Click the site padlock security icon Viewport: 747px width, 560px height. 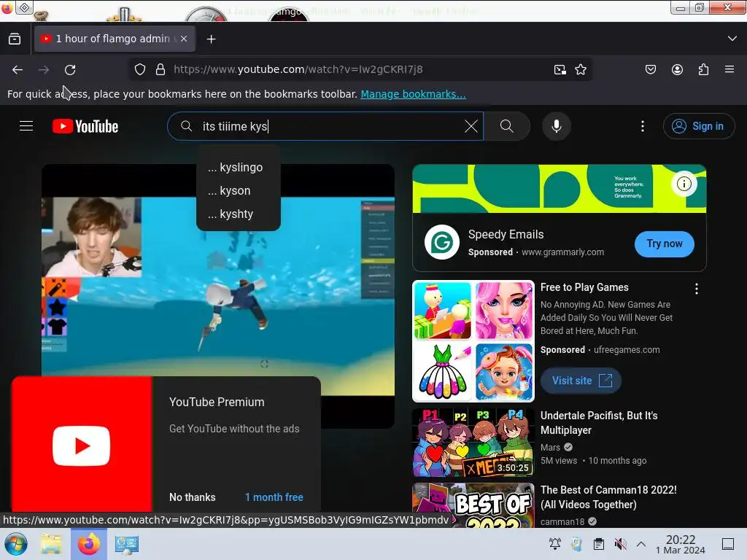tap(160, 69)
